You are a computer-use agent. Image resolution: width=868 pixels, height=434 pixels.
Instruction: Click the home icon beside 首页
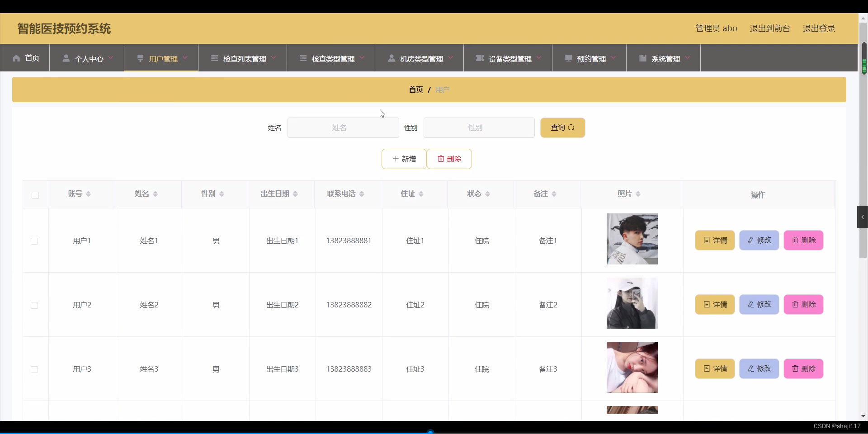point(16,58)
